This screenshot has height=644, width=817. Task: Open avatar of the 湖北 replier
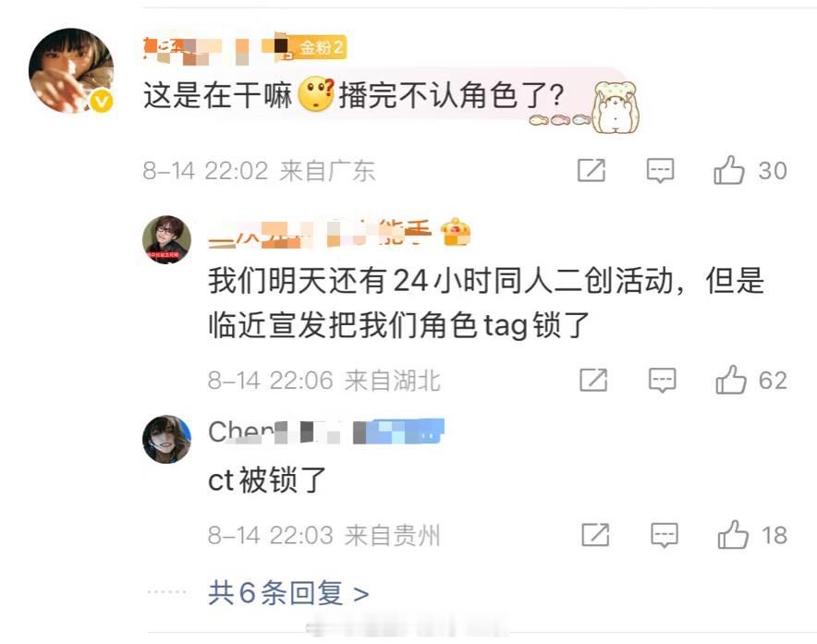point(166,239)
